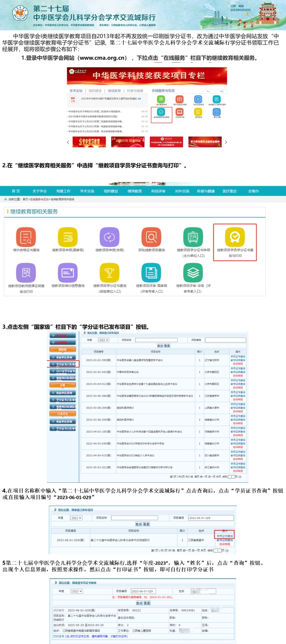
Task: Click 继续教育部相关服务 section heading
Action: [34, 212]
